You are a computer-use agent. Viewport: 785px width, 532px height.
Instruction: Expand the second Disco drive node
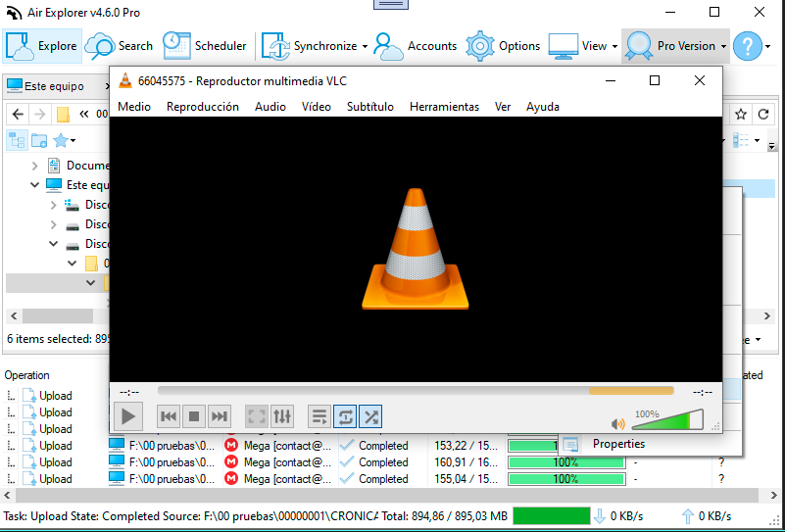click(x=54, y=224)
